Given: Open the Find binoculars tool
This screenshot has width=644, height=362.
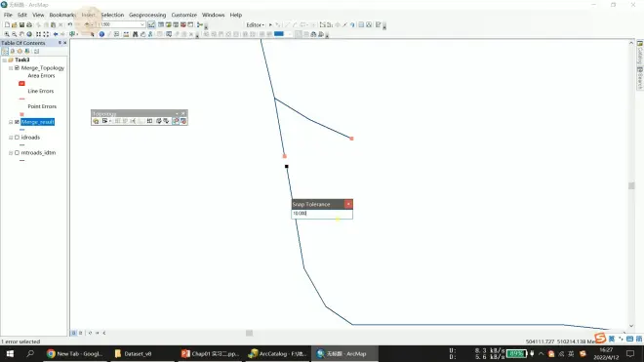Looking at the screenshot, I should point(135,34).
